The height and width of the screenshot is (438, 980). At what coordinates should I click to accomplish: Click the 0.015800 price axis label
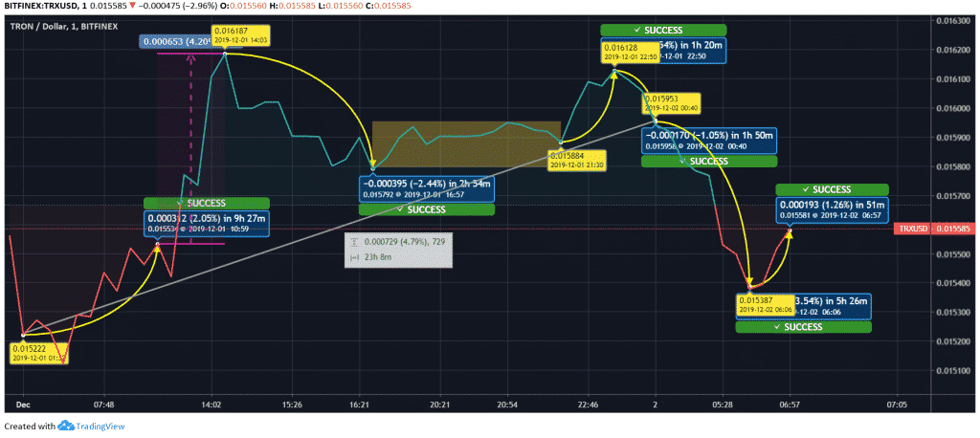[954, 166]
